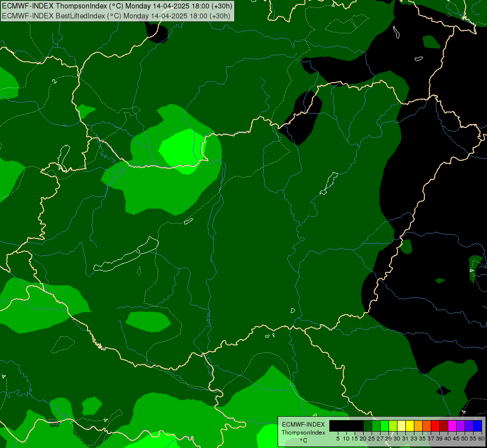Click the legend tick value 55
The width and height of the screenshot is (487, 448).
474,439
